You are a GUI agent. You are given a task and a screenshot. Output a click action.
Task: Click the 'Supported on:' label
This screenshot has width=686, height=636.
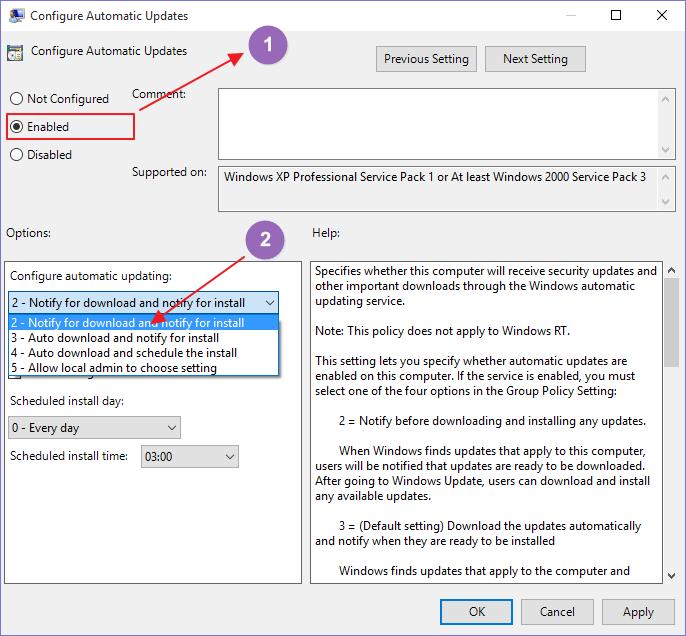pos(169,172)
